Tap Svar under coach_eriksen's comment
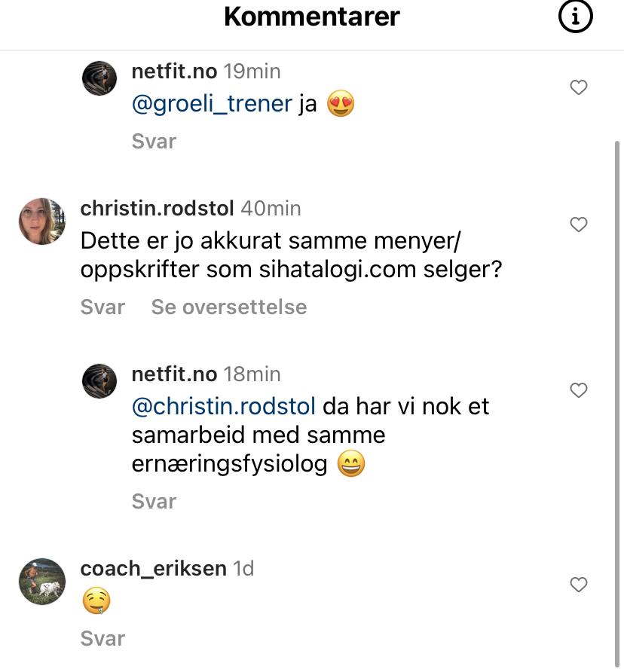 pyautogui.click(x=102, y=639)
